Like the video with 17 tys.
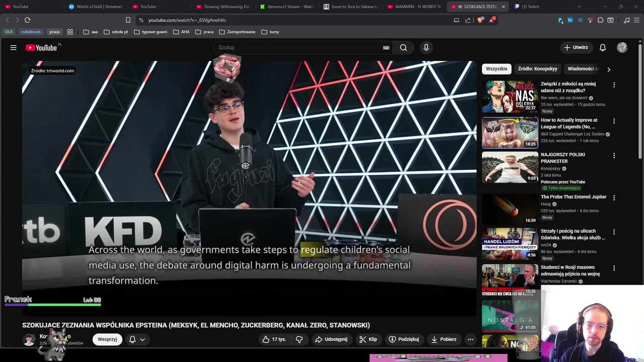This screenshot has height=362, width=644. (274, 339)
